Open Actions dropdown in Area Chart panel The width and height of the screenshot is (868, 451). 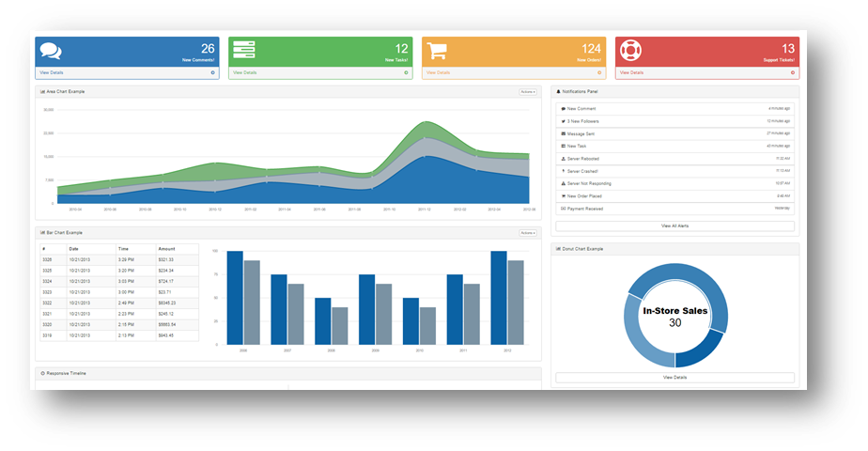click(x=528, y=92)
